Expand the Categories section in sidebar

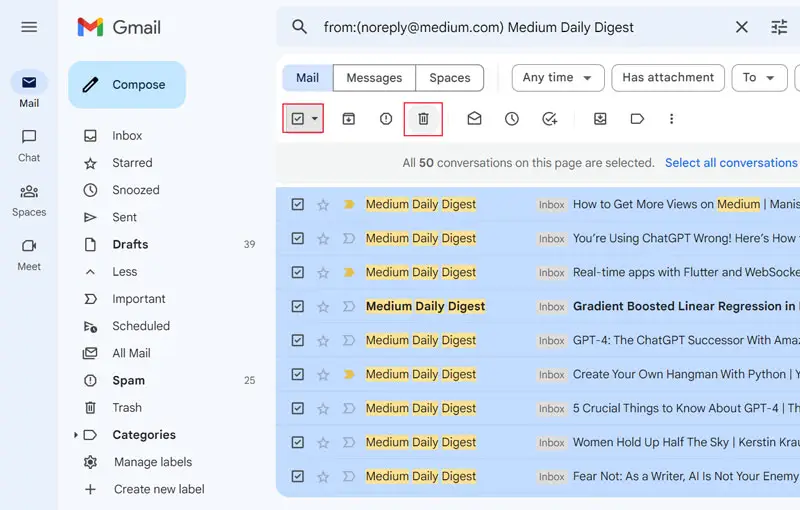pos(76,435)
